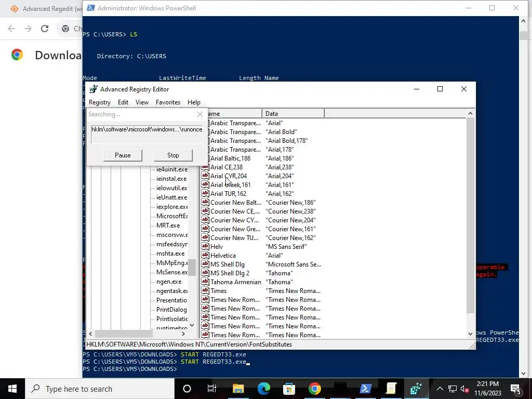Image resolution: width=532 pixels, height=399 pixels.
Task: Click string icon of MS Shell Dlg
Action: pos(205,264)
